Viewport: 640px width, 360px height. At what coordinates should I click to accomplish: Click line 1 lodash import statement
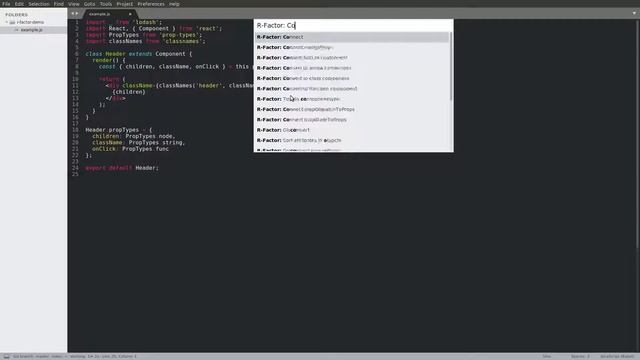click(x=123, y=22)
